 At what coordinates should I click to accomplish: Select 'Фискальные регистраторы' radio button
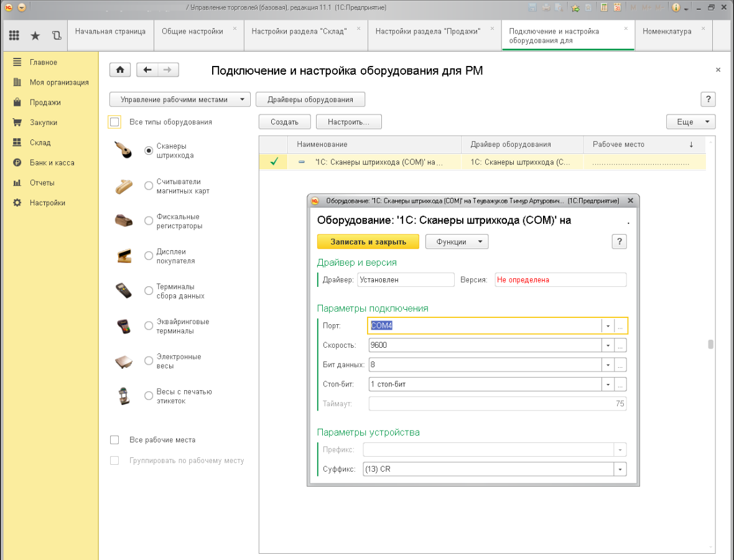pyautogui.click(x=149, y=220)
